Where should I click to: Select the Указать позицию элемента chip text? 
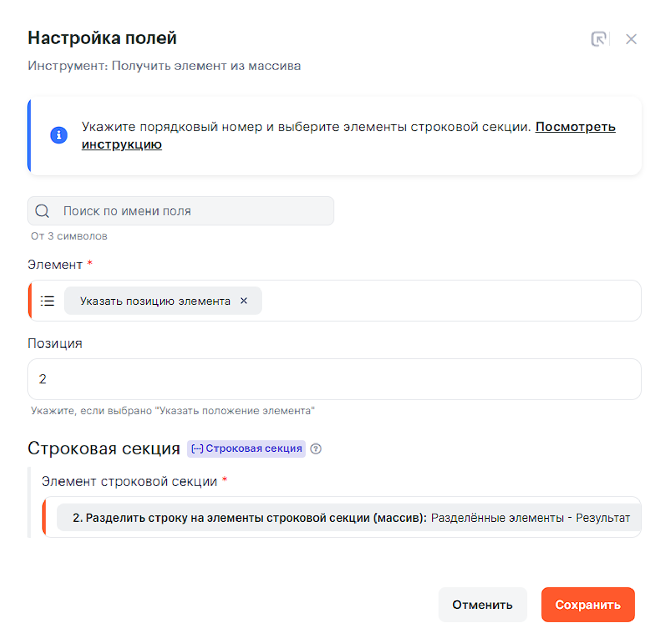pyautogui.click(x=155, y=301)
